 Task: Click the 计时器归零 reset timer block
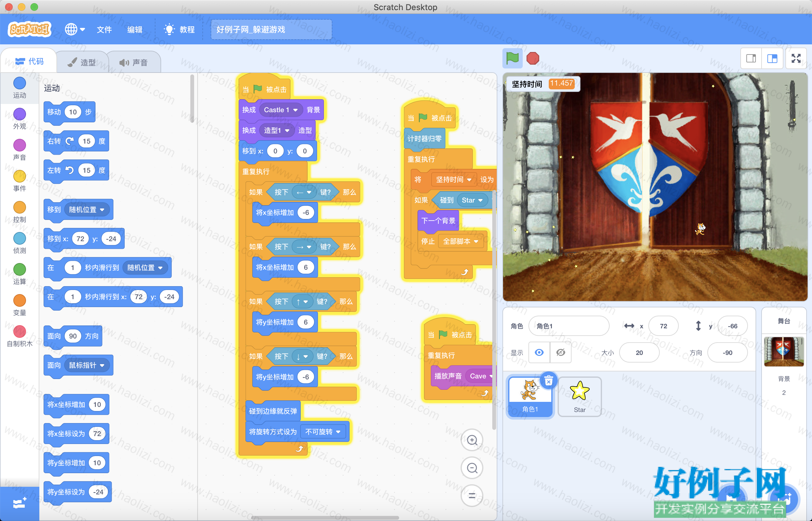[x=425, y=139]
